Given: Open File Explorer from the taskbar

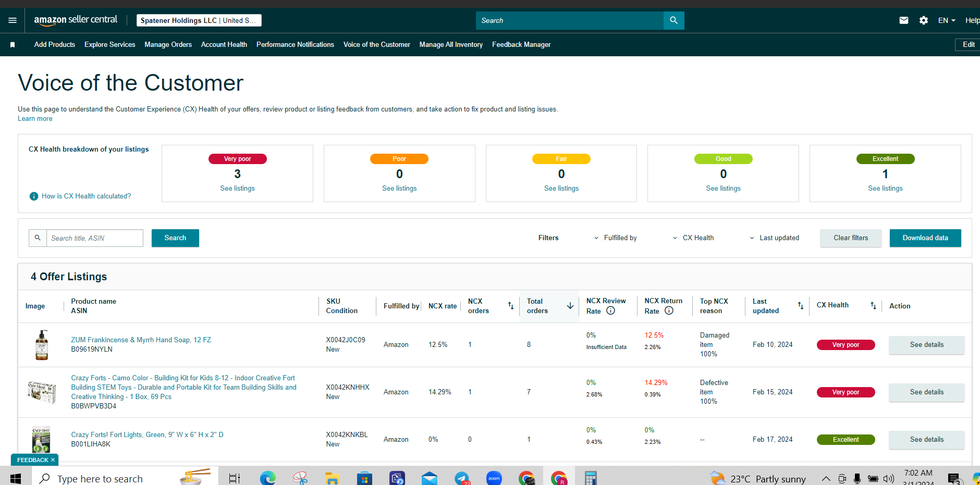Looking at the screenshot, I should click(x=333, y=478).
